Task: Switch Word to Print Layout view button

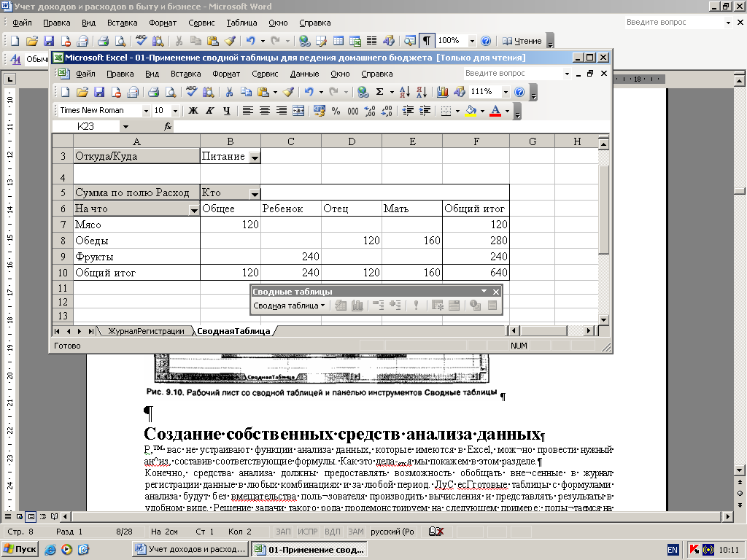Action: tap(31, 516)
